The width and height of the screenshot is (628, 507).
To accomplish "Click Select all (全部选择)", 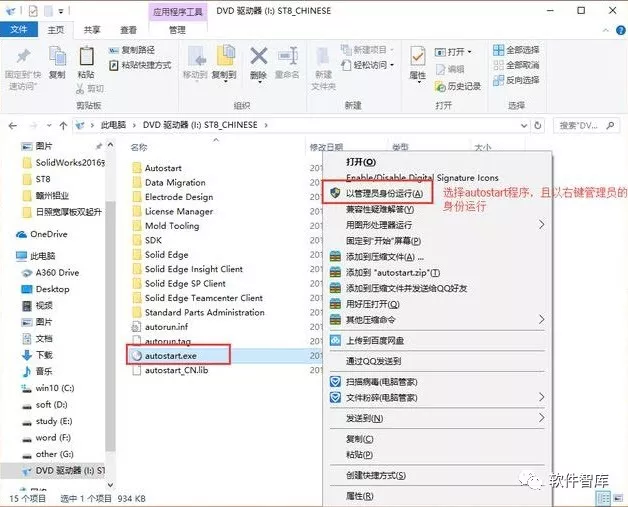I will [516, 50].
